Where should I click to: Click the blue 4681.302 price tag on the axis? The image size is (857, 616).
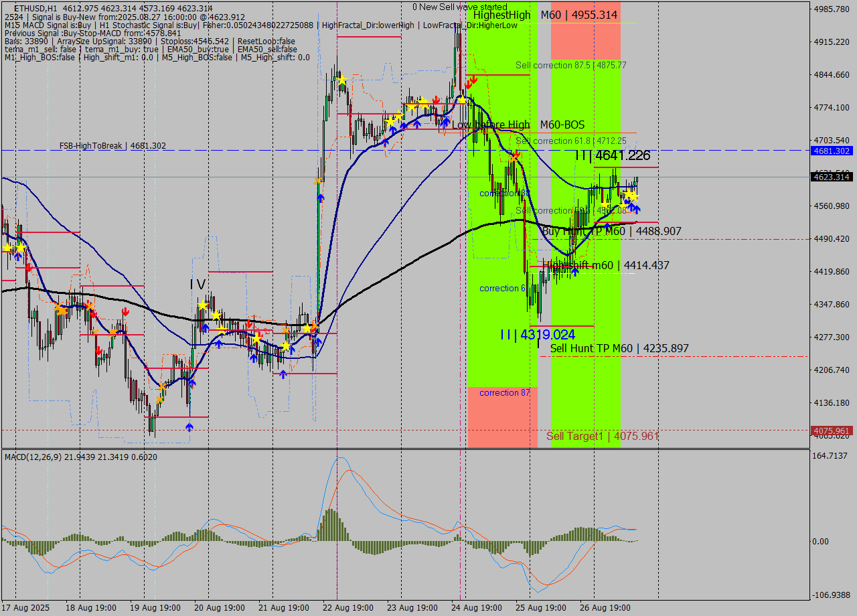pyautogui.click(x=830, y=151)
